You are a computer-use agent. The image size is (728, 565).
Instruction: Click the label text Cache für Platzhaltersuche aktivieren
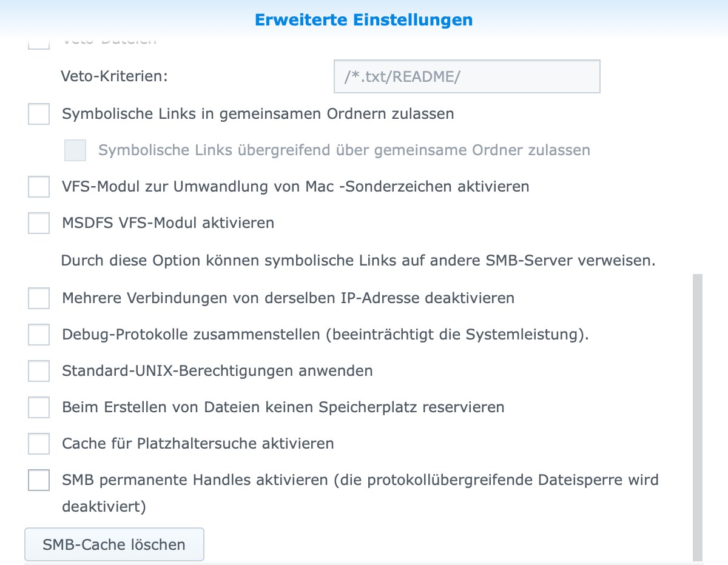(x=198, y=444)
